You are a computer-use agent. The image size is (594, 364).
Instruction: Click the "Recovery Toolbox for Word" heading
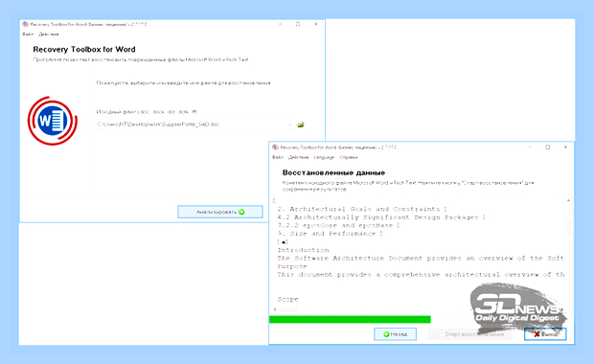pos(84,49)
